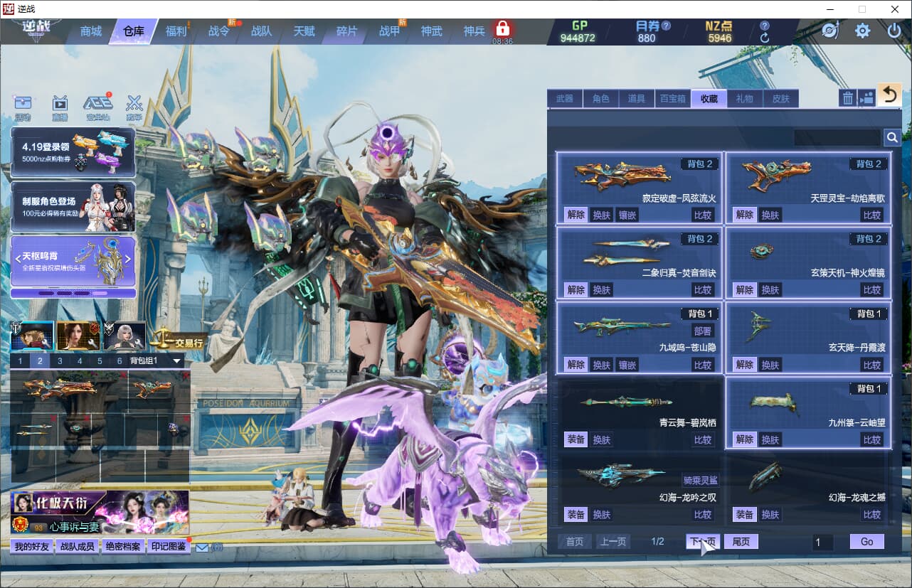
Task: Open the 商城 shop tab
Action: coord(91,31)
